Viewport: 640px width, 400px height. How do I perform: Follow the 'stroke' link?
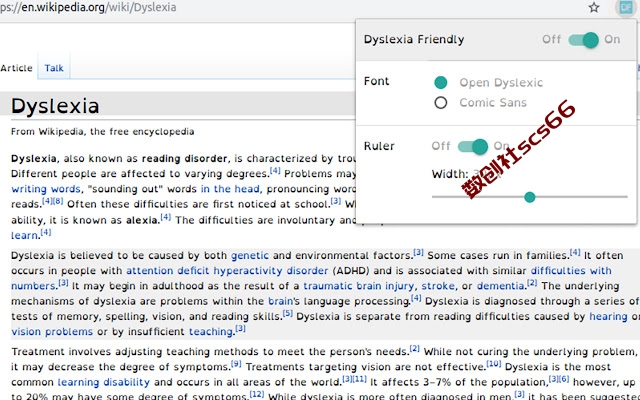pos(438,286)
